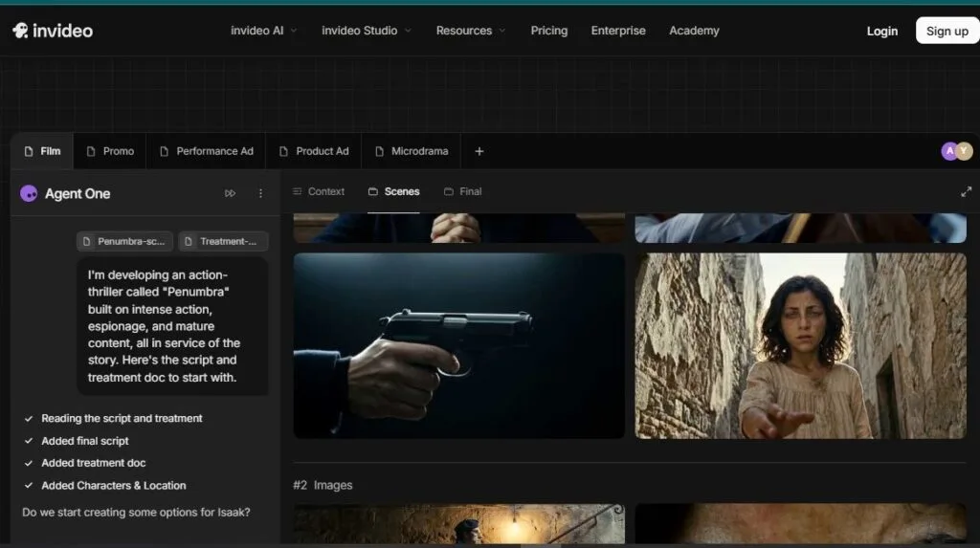
Task: Click 'Added Characters & Location' step
Action: tap(105, 486)
